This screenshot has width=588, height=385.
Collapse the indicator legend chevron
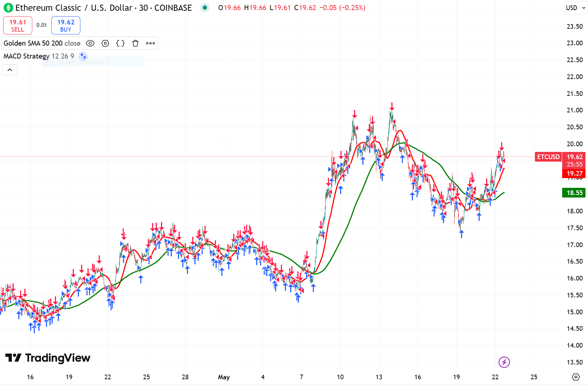click(x=10, y=70)
